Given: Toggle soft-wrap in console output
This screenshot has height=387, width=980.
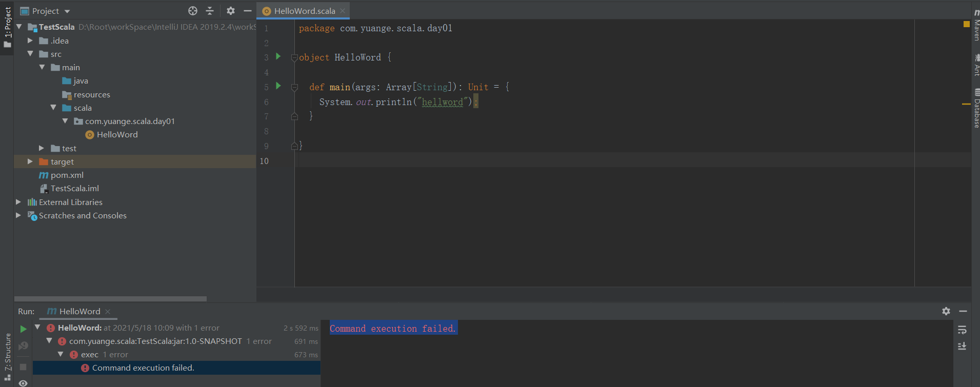Looking at the screenshot, I should [962, 330].
